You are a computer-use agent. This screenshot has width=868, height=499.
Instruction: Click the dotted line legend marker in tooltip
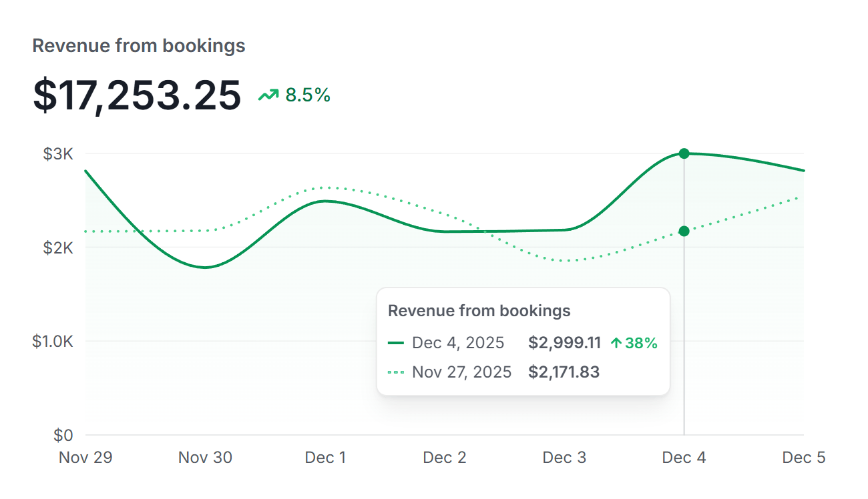pyautogui.click(x=396, y=372)
